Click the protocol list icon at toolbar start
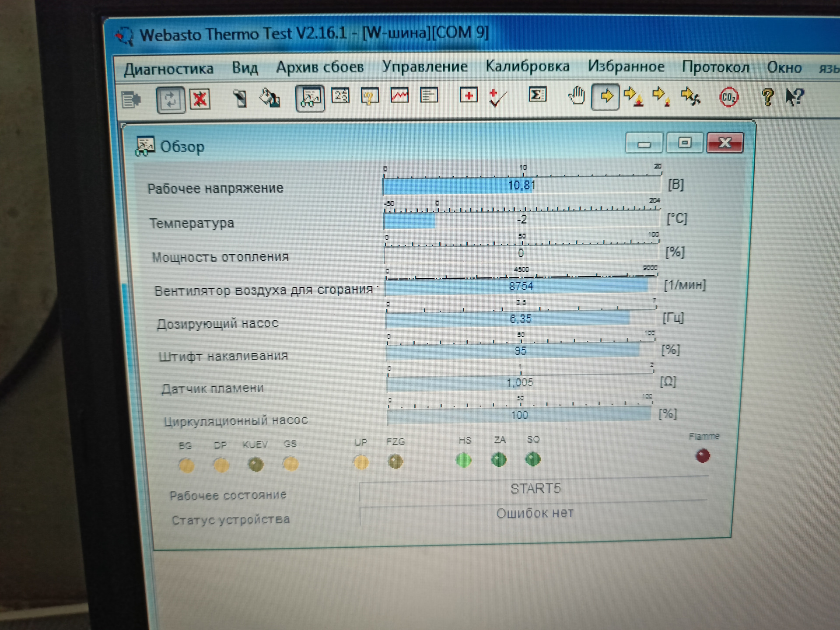Screen dimensions: 840x630 point(131,100)
